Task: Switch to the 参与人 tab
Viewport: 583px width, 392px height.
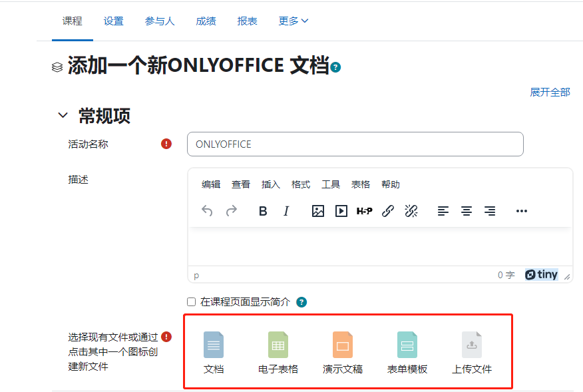Action: [x=160, y=21]
